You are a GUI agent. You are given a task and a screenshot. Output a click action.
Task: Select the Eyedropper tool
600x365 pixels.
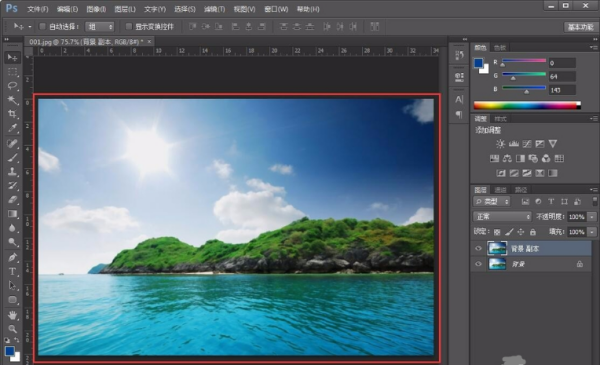pos(12,128)
